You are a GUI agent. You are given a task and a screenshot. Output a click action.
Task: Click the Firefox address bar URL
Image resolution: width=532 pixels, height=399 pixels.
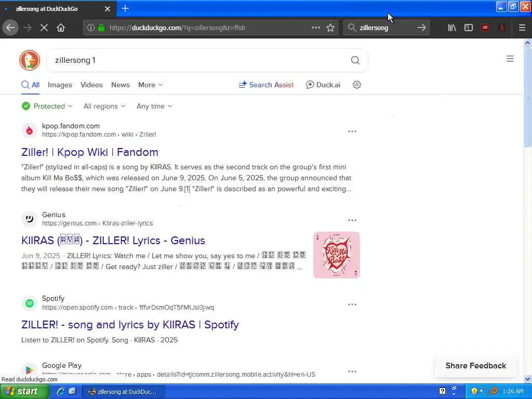point(177,28)
